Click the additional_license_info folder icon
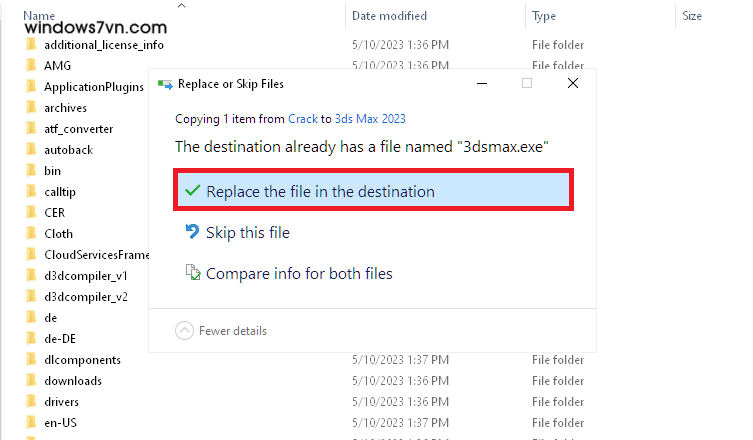The height and width of the screenshot is (440, 753). click(31, 45)
